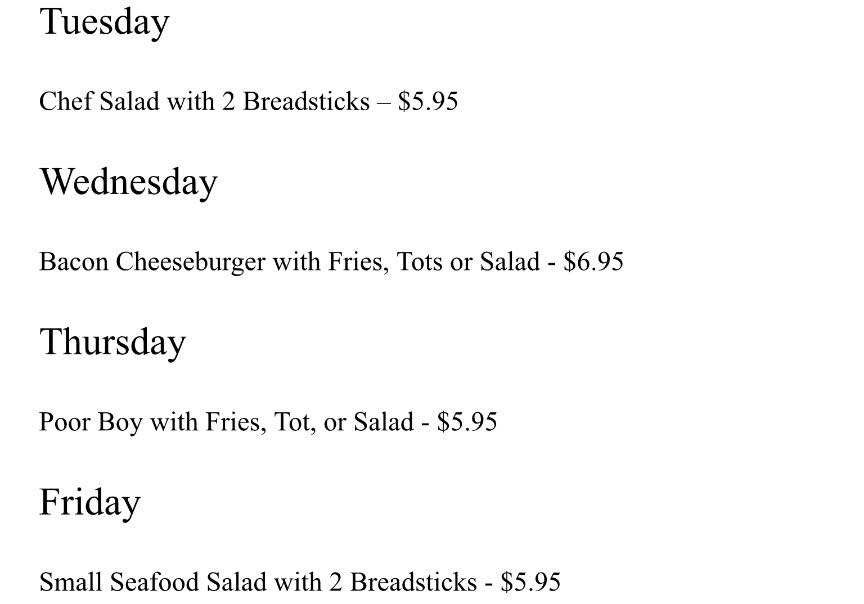Click the $5.95 price under Thursday
Viewport: 864px width, 604px height.
tap(467, 422)
